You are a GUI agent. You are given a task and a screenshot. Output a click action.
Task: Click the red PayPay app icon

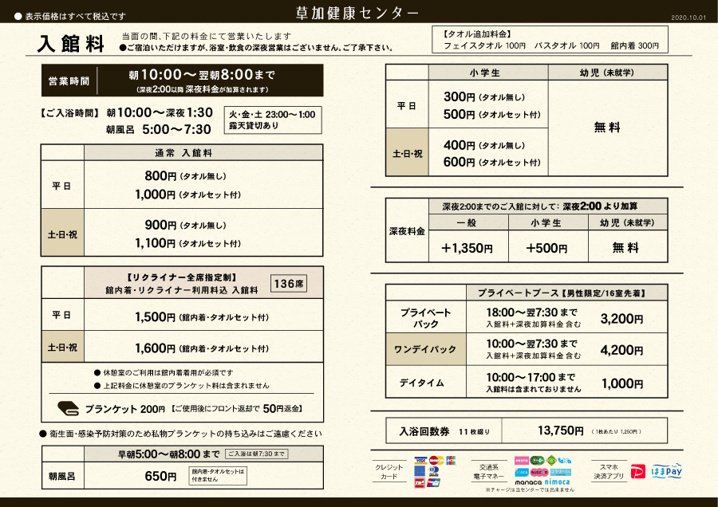point(638,471)
